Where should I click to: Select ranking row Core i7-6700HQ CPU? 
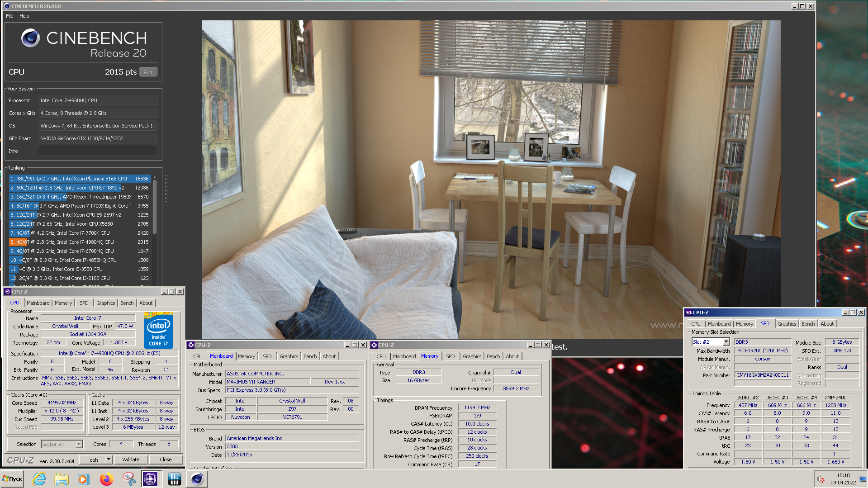tap(79, 251)
